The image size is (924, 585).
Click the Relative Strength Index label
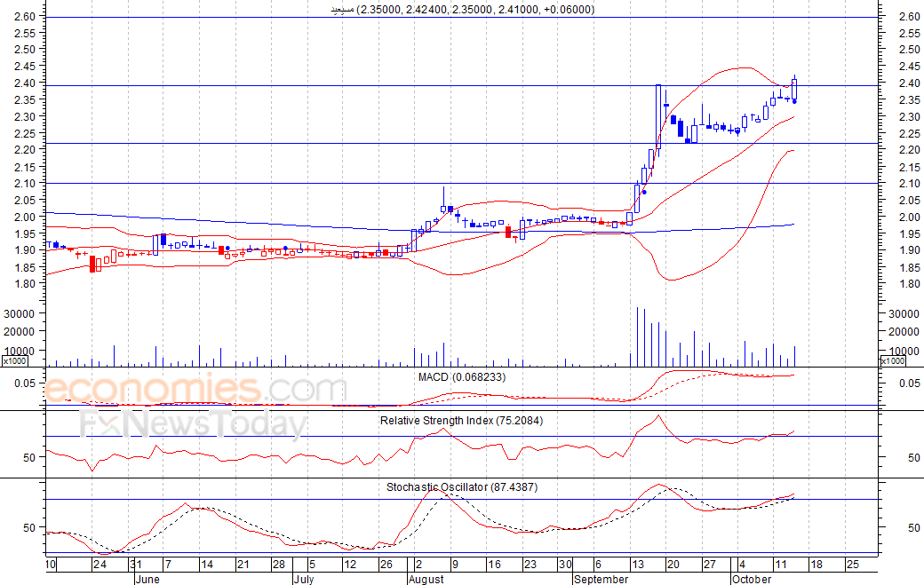tap(461, 420)
